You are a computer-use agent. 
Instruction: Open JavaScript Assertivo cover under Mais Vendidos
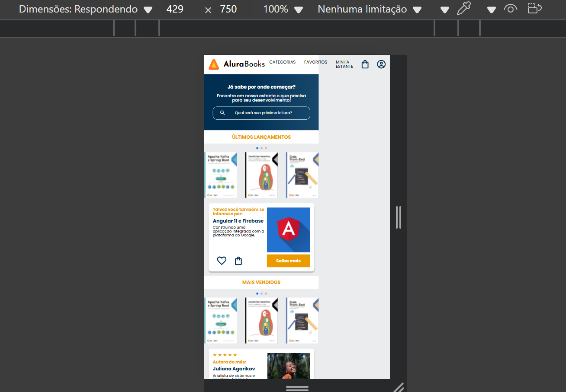(261, 320)
